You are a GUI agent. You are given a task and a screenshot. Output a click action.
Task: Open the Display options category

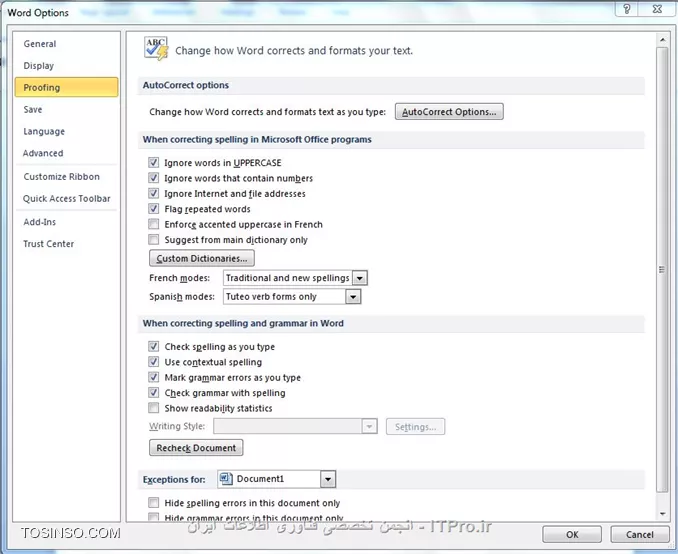point(66,66)
